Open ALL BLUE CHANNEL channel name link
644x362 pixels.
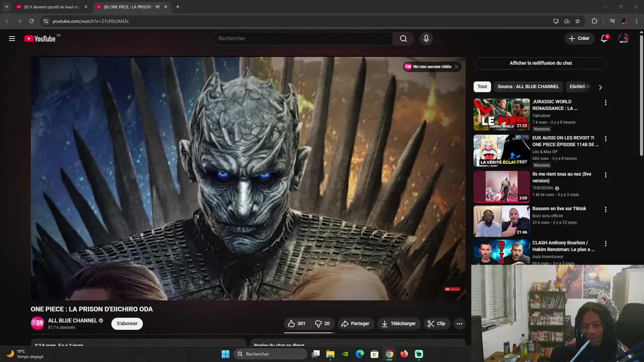coord(72,321)
